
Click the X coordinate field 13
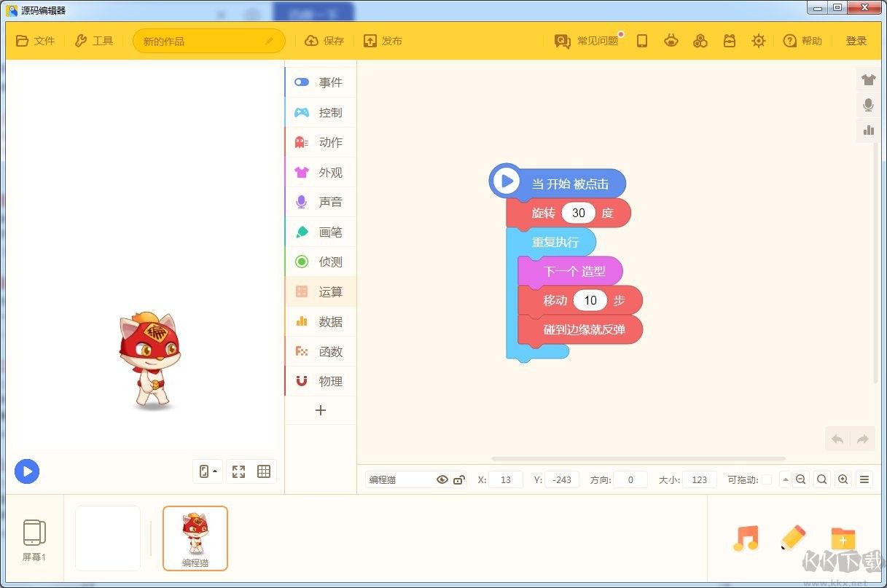[506, 479]
